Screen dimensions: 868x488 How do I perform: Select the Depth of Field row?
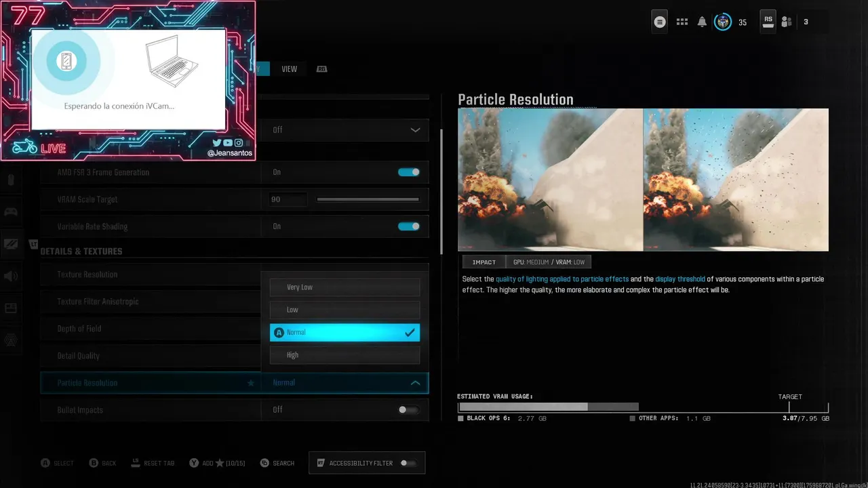pyautogui.click(x=151, y=329)
